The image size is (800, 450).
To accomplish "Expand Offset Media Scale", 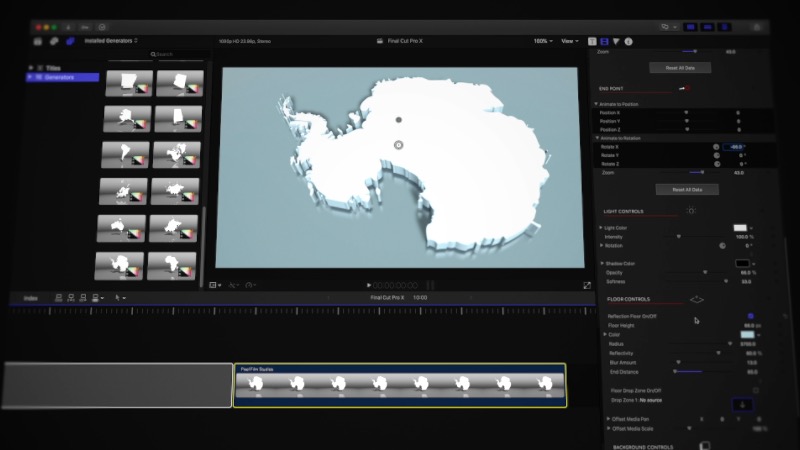I will [x=609, y=429].
